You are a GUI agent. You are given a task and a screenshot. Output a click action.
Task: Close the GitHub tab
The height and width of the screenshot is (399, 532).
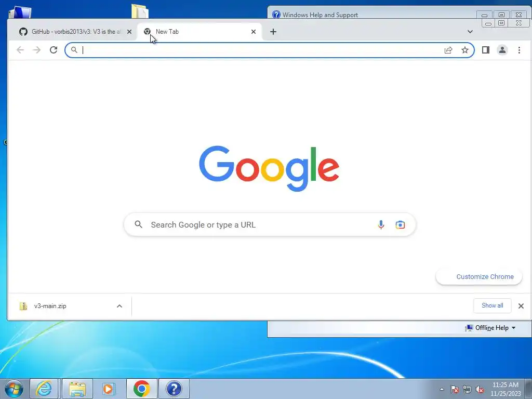[x=129, y=32]
